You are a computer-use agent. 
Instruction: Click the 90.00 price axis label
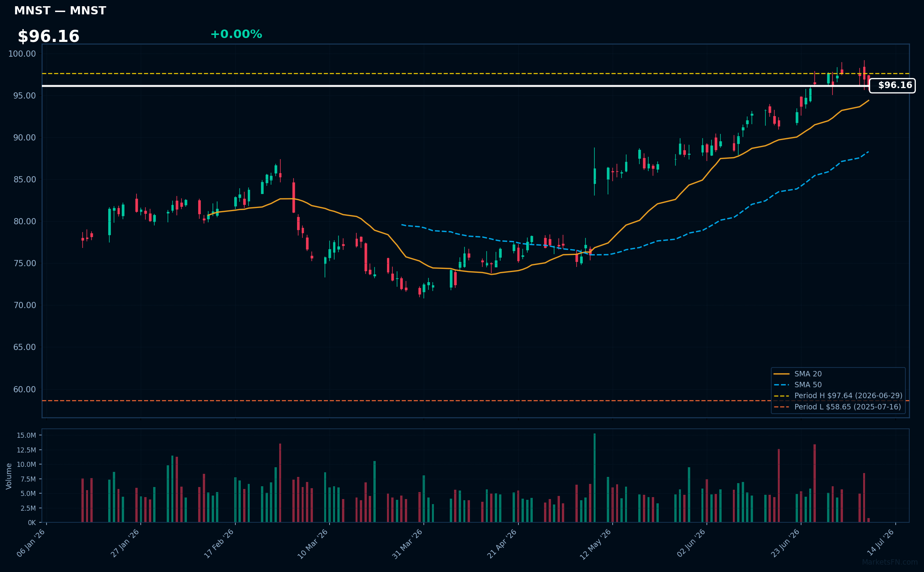24,137
